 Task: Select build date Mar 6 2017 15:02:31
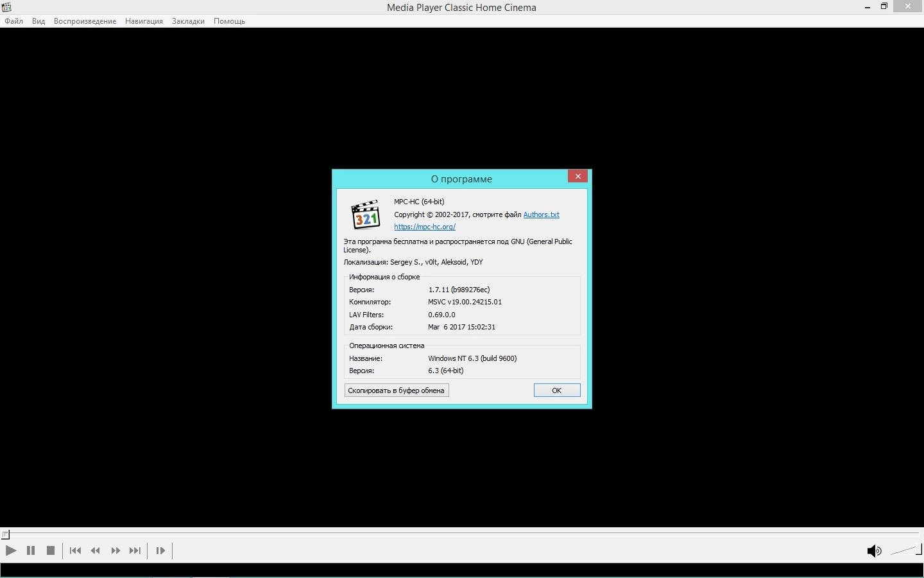point(461,327)
